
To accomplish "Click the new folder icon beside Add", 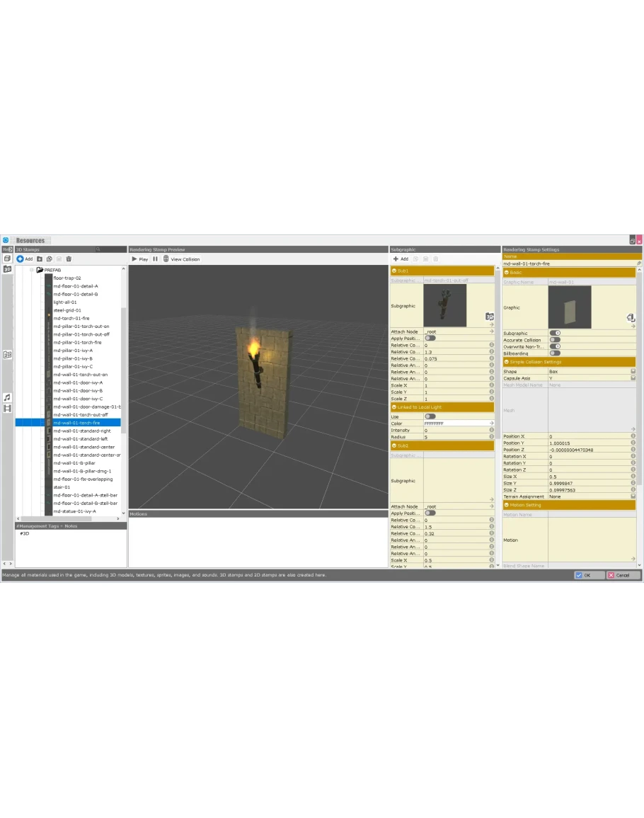I will 39,259.
